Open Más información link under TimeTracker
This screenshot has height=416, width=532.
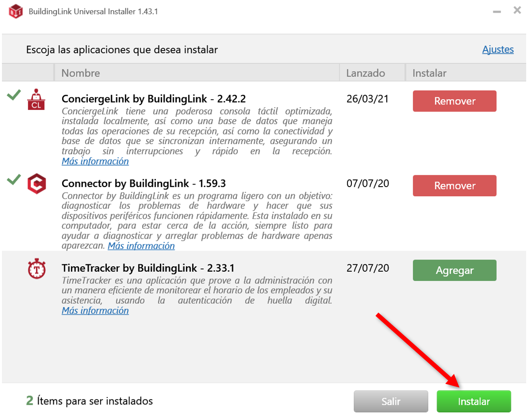coord(95,311)
